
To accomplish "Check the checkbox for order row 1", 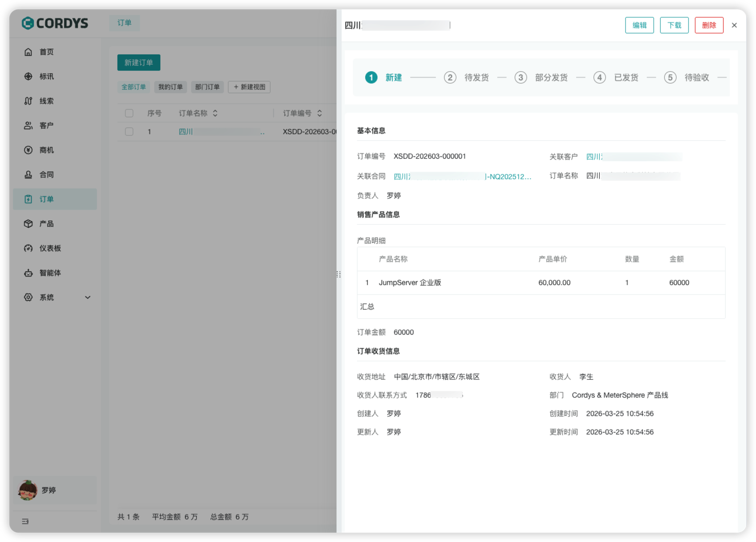I will coord(129,132).
